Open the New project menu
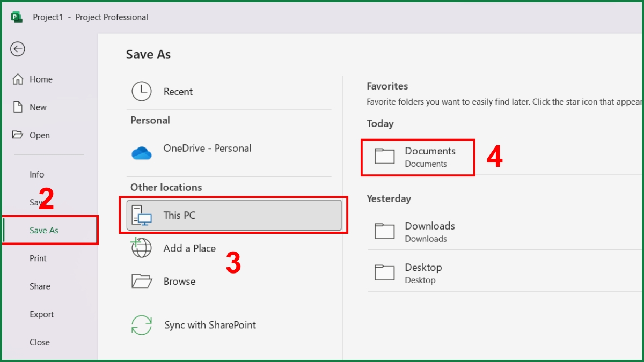Image resolution: width=644 pixels, height=362 pixels. point(37,107)
